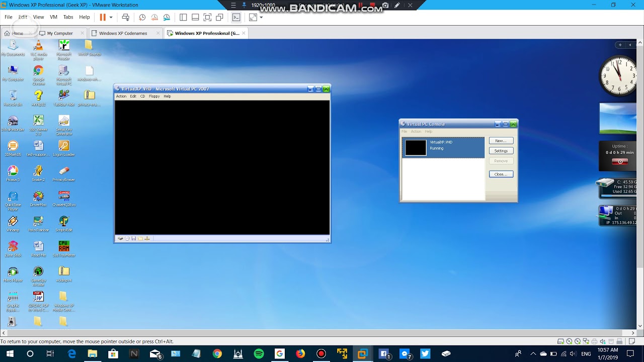Select PrivacyEraser desktop icon
Viewport: 644px width, 362px height.
pos(63,173)
